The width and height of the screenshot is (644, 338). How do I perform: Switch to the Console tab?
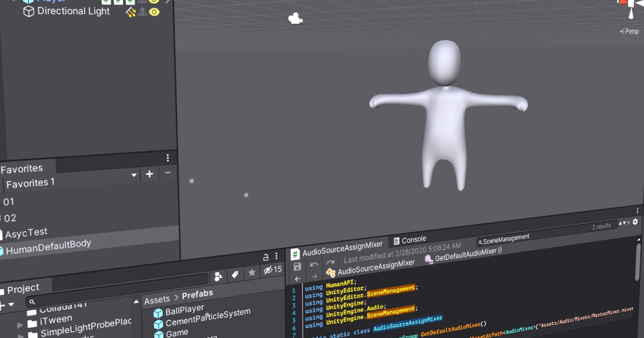412,240
